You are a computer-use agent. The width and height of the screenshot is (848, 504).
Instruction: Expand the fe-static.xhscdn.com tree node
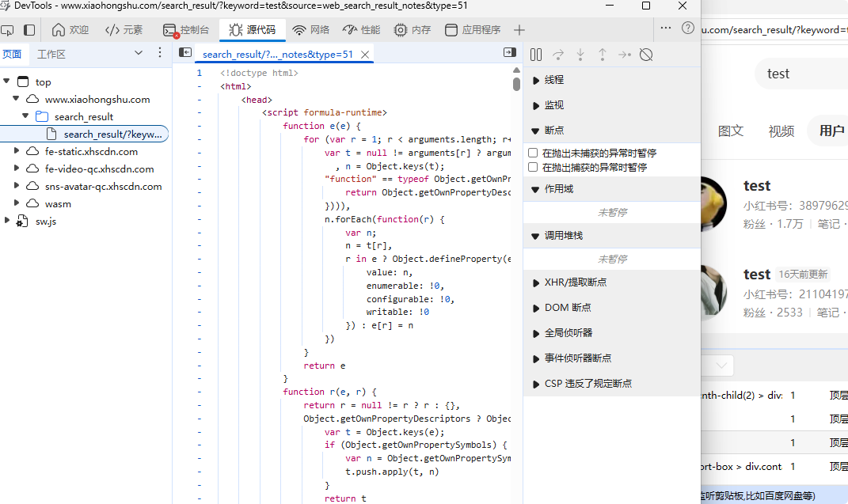tap(17, 151)
